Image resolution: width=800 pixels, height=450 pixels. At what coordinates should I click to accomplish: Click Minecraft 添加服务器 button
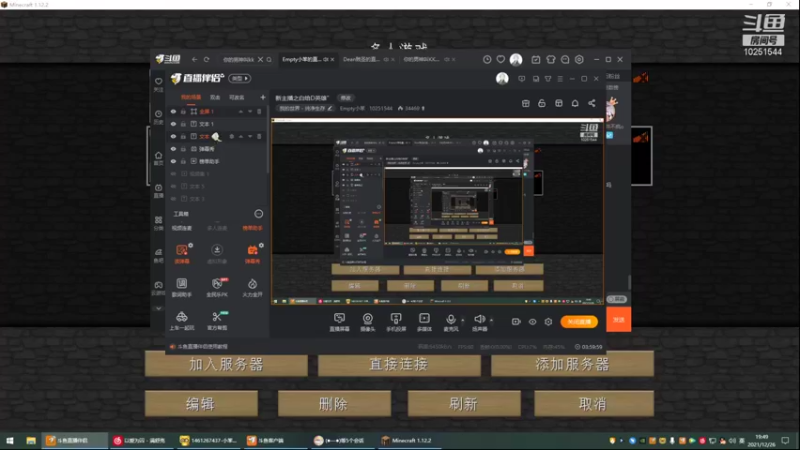[x=572, y=364]
